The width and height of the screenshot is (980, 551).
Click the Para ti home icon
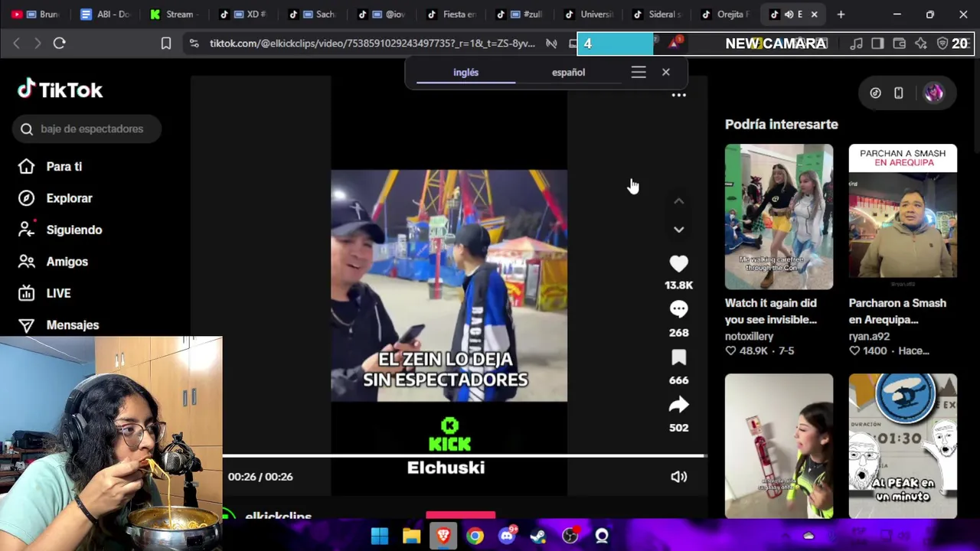pyautogui.click(x=26, y=166)
